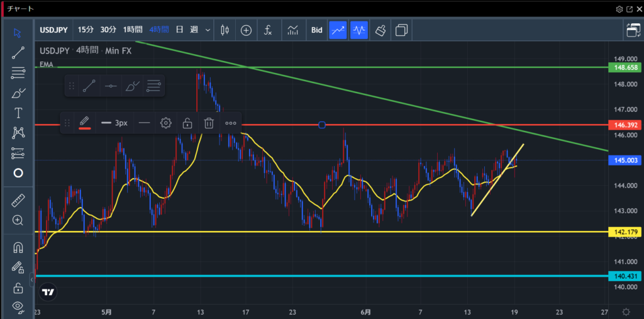The height and width of the screenshot is (319, 644).
Task: Select the ruler measure tool
Action: tap(18, 200)
